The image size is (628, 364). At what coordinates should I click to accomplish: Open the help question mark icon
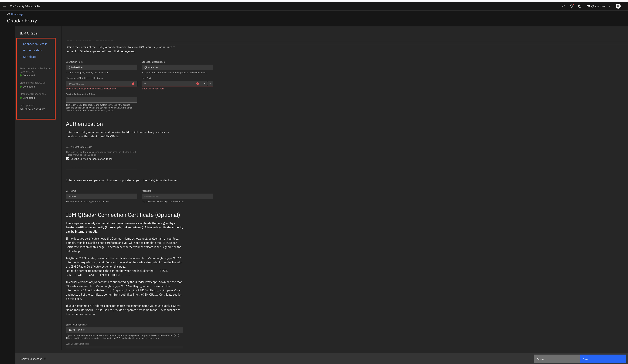tap(580, 6)
